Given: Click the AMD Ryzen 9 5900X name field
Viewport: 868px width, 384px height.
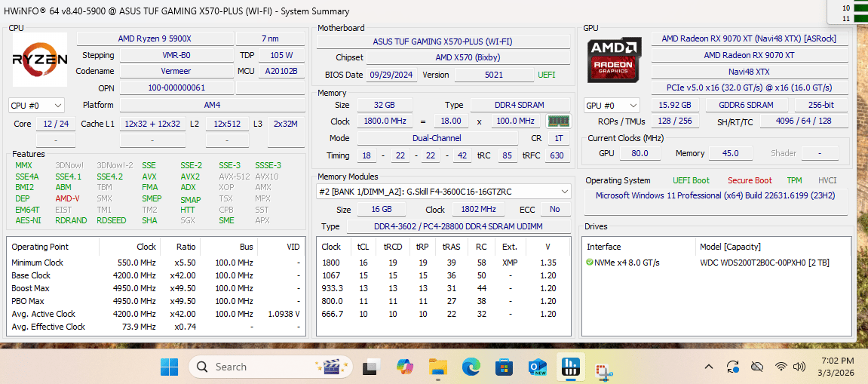Looking at the screenshot, I should click(155, 38).
